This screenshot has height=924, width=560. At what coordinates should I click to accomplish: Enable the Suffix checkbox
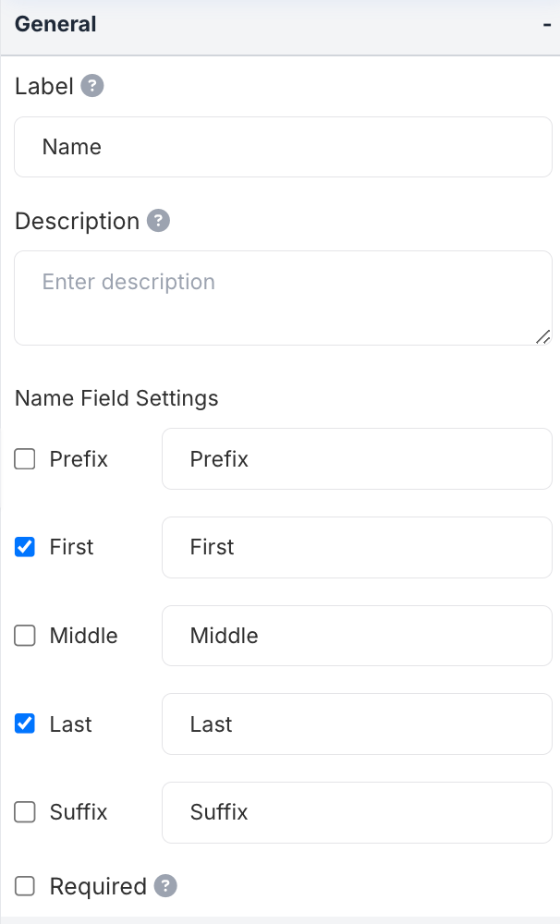[25, 812]
